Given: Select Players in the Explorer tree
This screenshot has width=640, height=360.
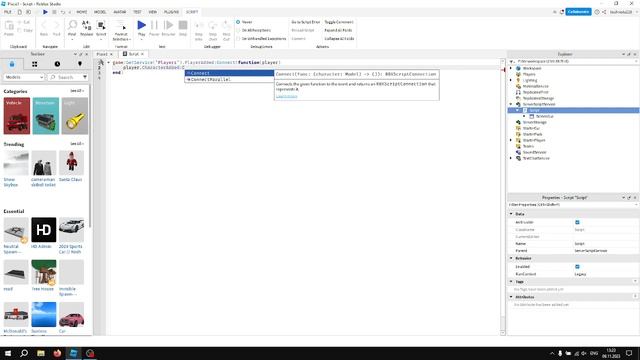Looking at the screenshot, I should click(529, 74).
